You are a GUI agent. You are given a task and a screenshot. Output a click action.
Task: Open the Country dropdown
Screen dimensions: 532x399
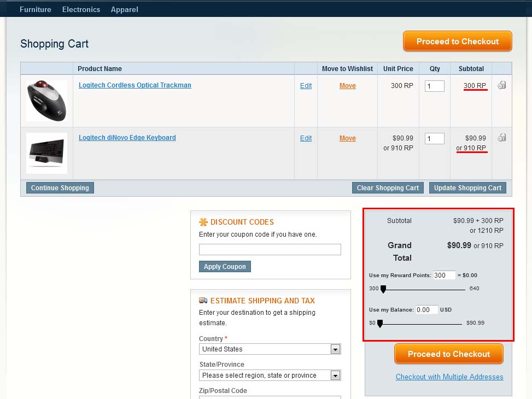coord(270,349)
